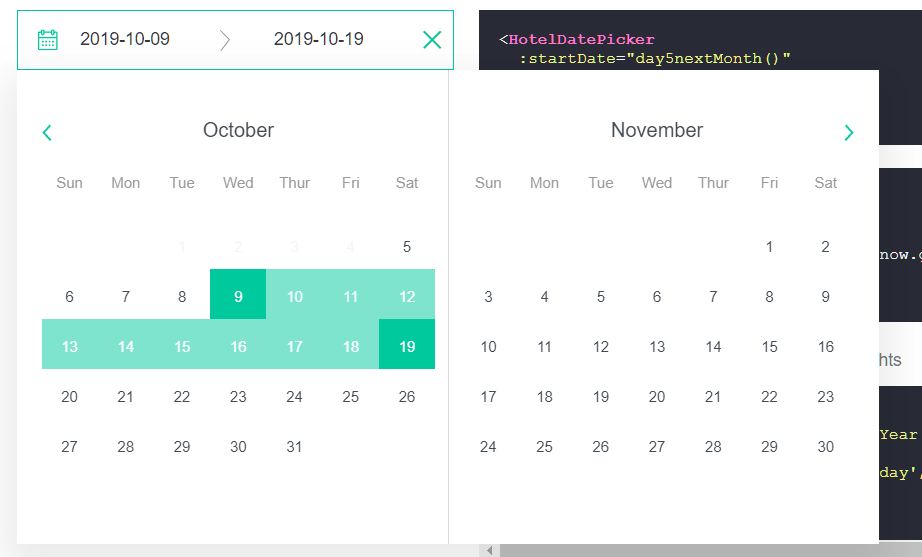Select November 24 in the calendar
The width and height of the screenshot is (922, 557).
[488, 444]
